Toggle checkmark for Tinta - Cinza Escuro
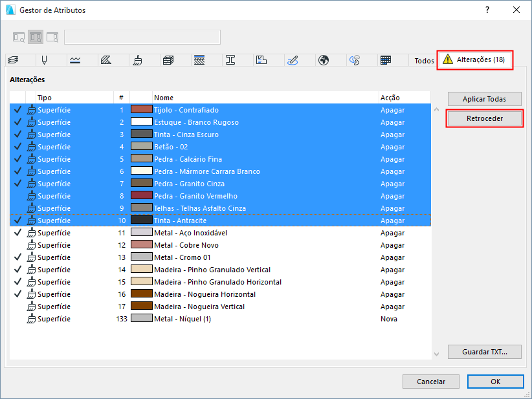The image size is (532, 399). pyautogui.click(x=17, y=135)
